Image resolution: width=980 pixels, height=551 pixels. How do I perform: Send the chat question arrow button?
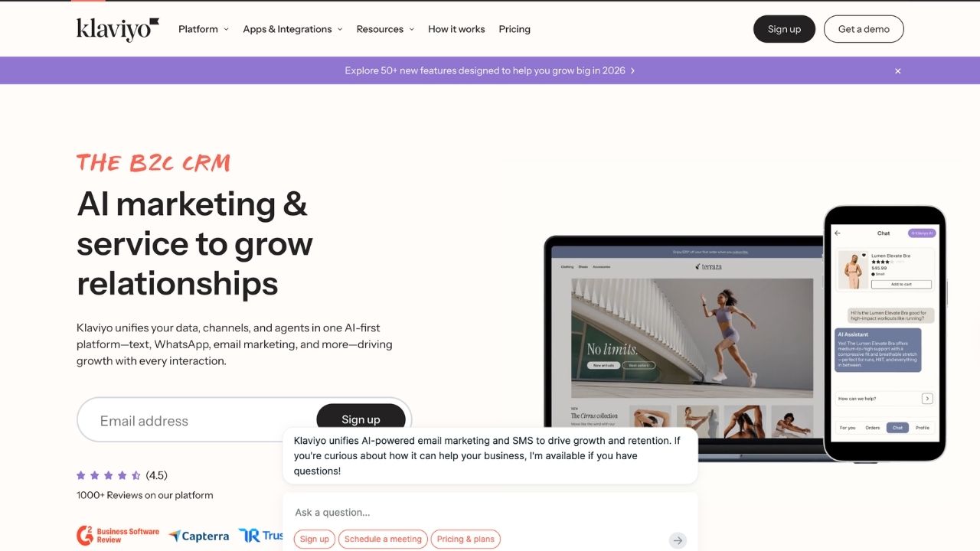point(678,540)
